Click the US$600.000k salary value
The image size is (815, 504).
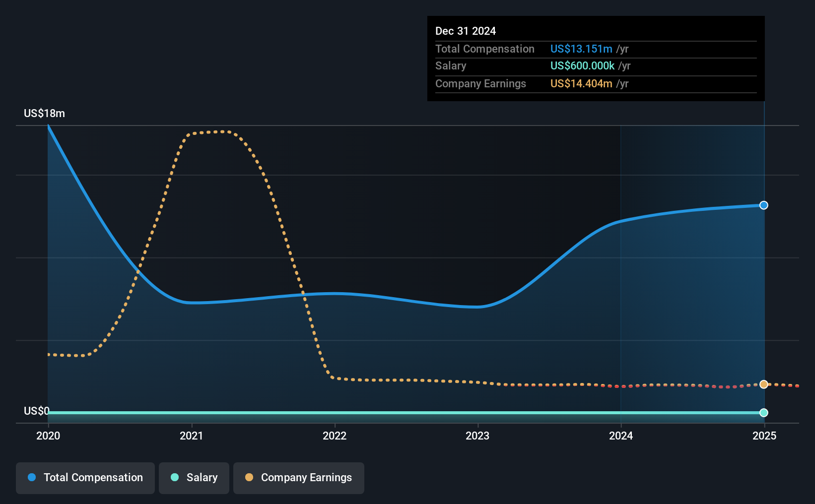pyautogui.click(x=583, y=65)
